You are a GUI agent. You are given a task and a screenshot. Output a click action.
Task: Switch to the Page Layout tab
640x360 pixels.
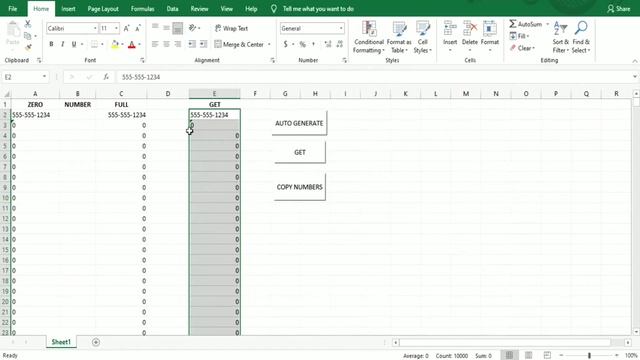[x=103, y=9]
